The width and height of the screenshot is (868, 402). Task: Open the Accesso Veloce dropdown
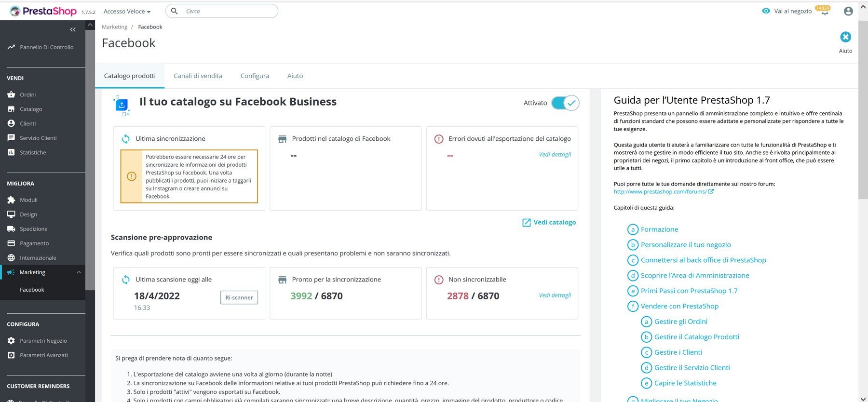tap(127, 11)
